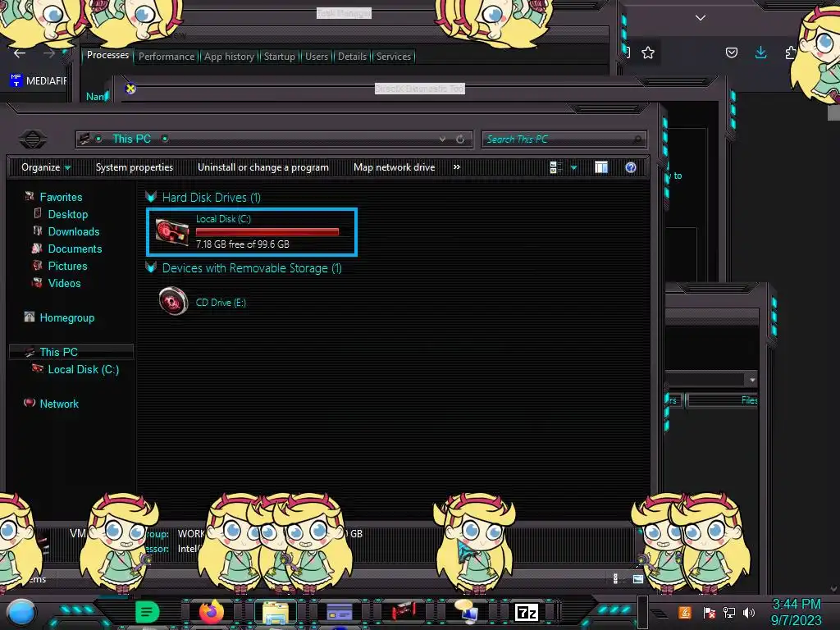Viewport: 840px width, 630px height.
Task: Show more toolbar commands chevron
Action: (456, 167)
